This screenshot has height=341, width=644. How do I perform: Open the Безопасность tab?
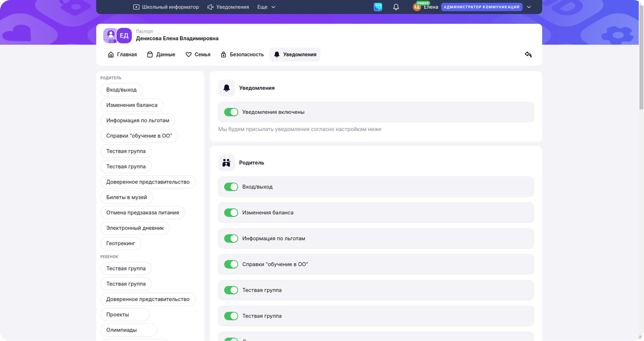pos(242,55)
